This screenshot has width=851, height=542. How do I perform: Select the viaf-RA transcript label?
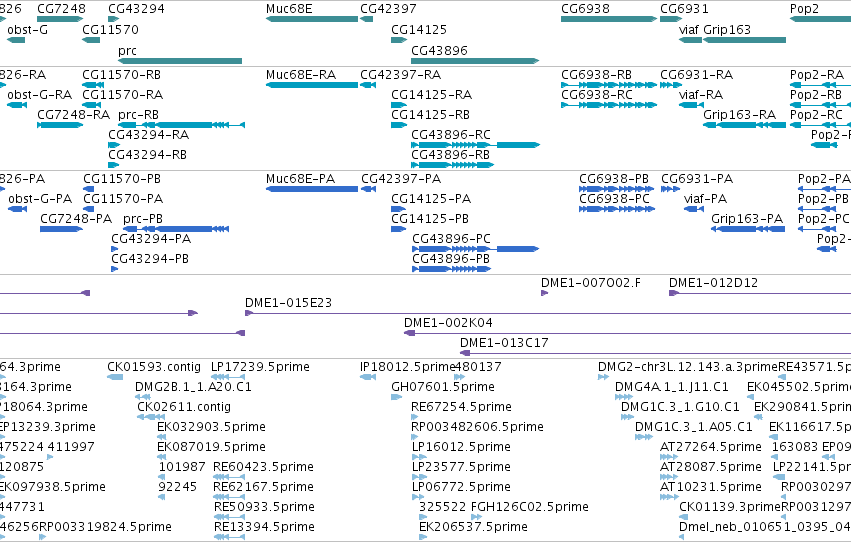coord(701,94)
